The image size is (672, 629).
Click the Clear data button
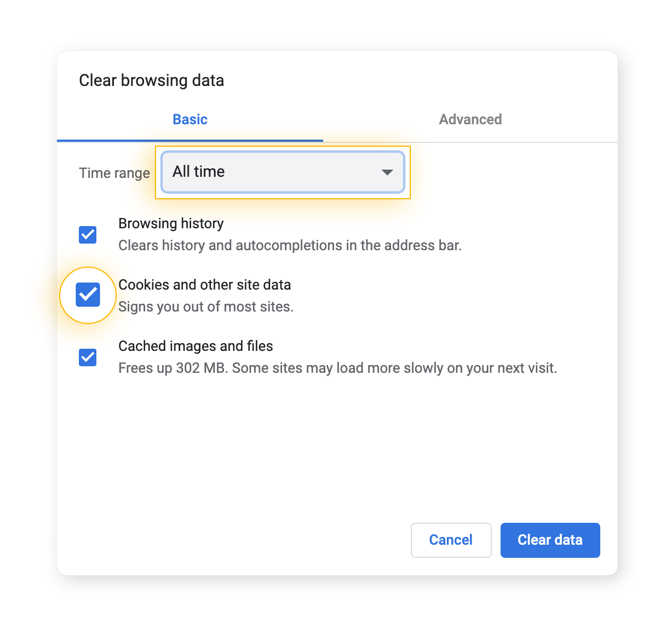click(x=550, y=540)
